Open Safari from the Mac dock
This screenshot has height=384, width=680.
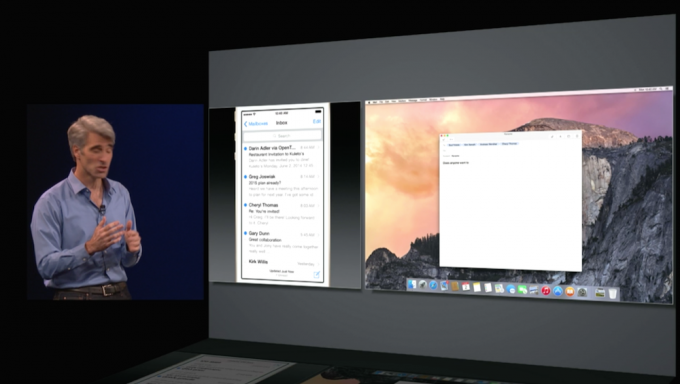tap(433, 286)
